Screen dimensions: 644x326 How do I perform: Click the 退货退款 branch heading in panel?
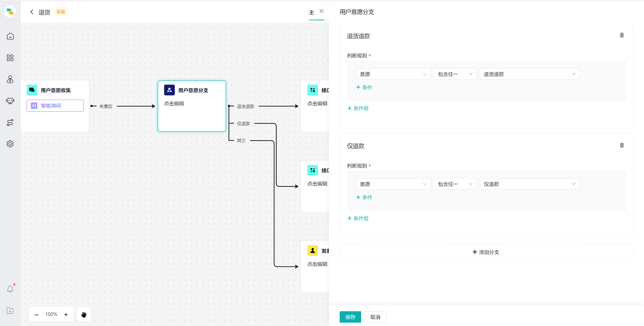[358, 36]
